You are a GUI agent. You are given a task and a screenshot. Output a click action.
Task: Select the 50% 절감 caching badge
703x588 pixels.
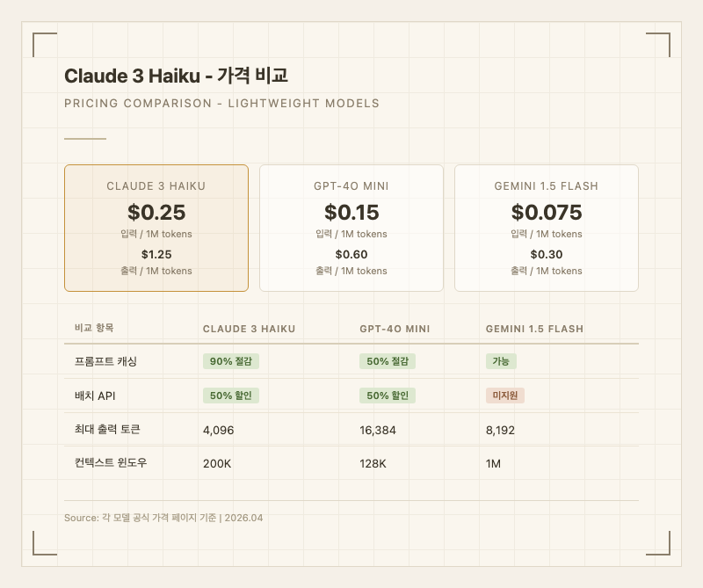(x=388, y=361)
